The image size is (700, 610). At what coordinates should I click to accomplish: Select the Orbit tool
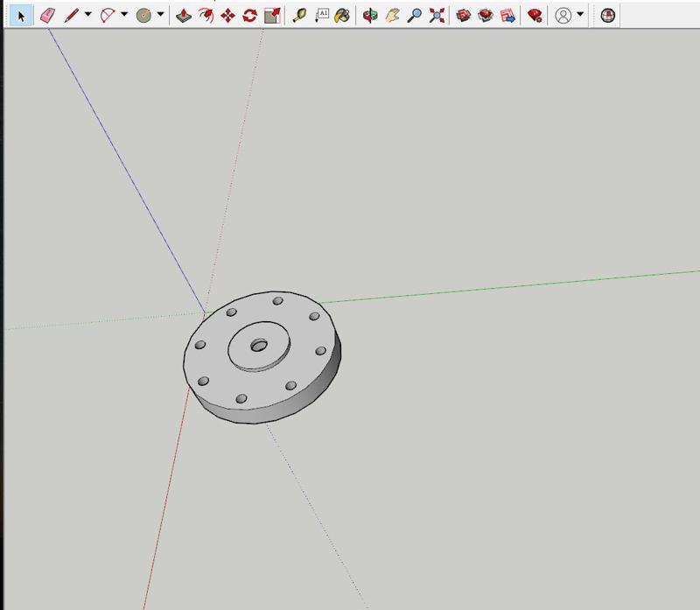[370, 16]
